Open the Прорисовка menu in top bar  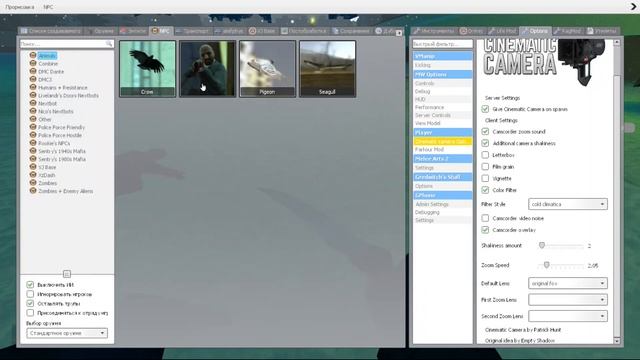20,7
